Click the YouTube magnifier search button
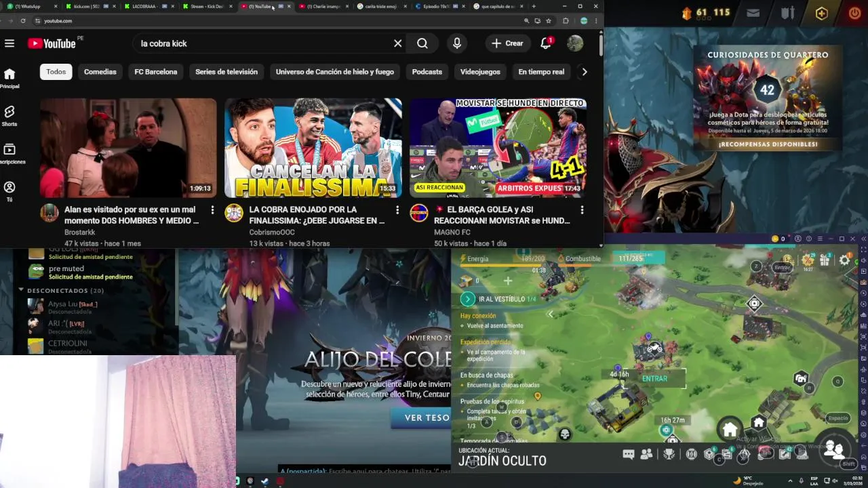Image resolution: width=868 pixels, height=488 pixels. tap(422, 43)
